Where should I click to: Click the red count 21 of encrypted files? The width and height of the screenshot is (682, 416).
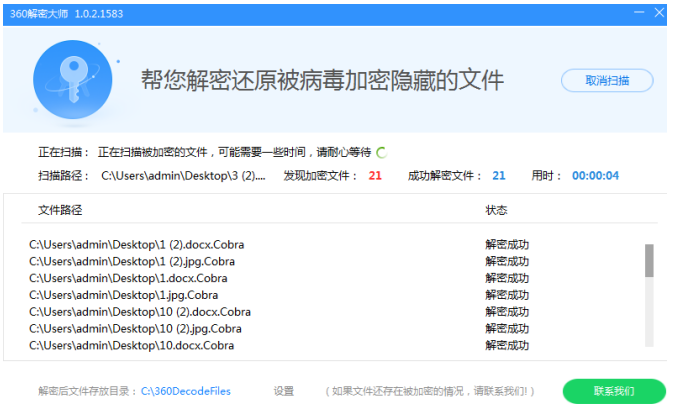tap(375, 176)
